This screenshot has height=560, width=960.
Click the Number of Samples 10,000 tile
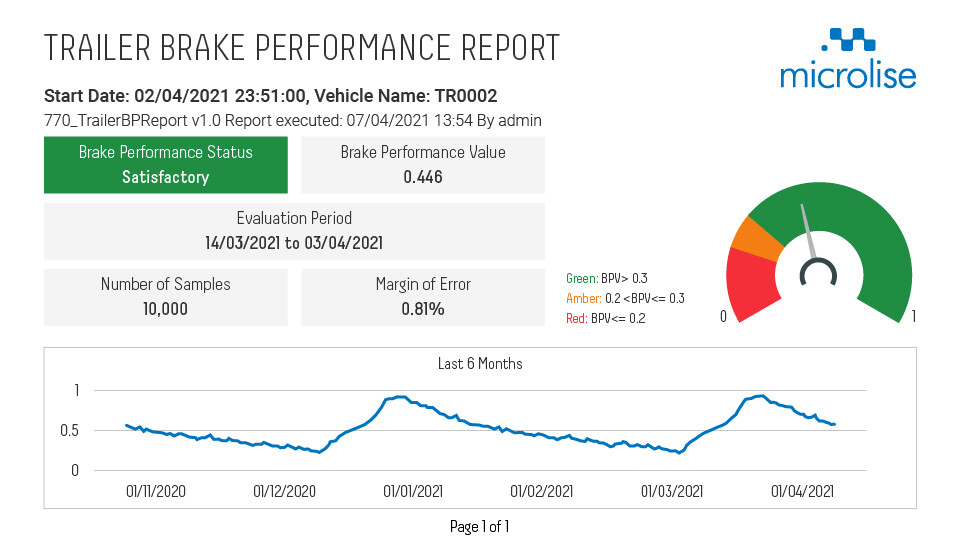pyautogui.click(x=166, y=297)
